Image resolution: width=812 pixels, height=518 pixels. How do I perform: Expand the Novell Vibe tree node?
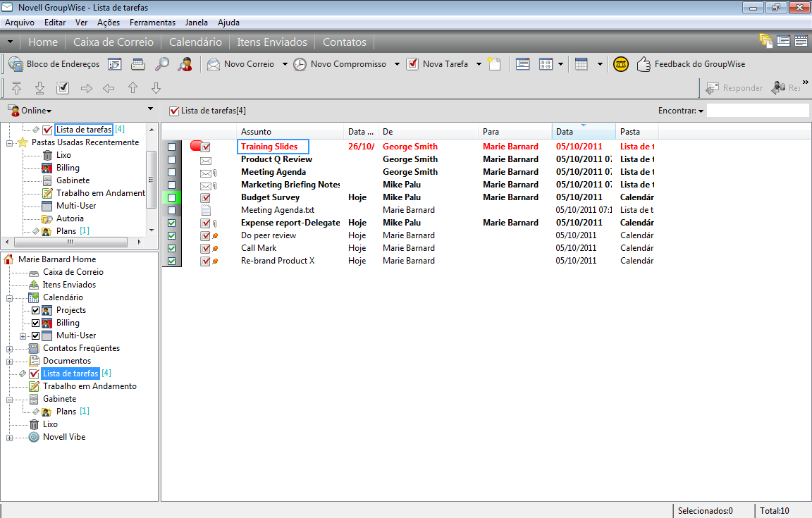(9, 438)
